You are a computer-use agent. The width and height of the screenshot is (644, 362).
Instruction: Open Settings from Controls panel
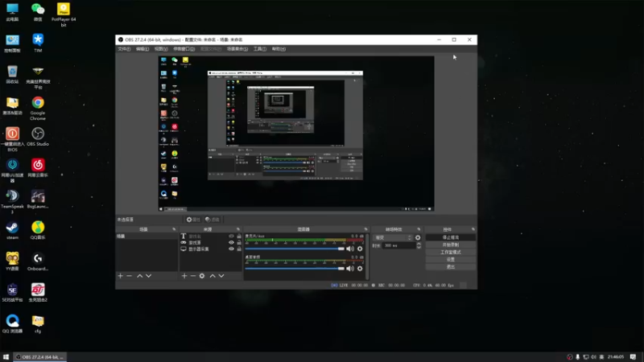click(x=451, y=259)
